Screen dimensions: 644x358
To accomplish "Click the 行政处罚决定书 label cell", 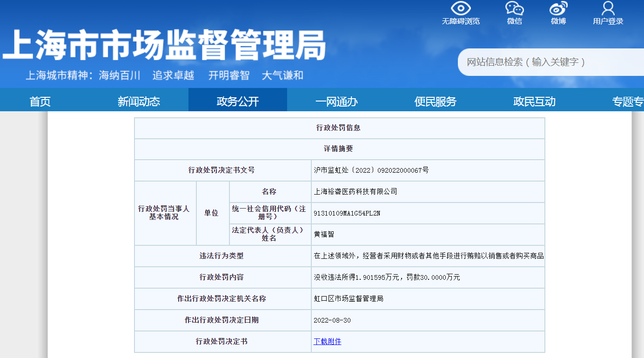I will pyautogui.click(x=223, y=341).
